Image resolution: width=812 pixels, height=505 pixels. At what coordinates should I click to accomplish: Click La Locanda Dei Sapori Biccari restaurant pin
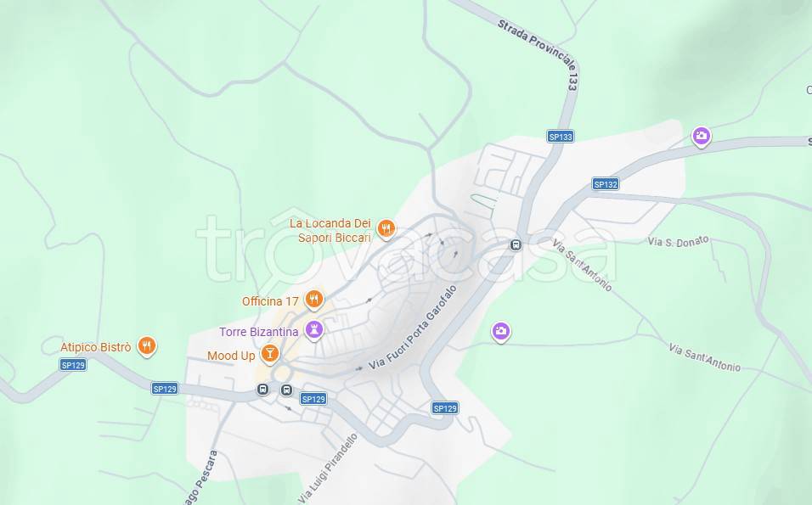pyautogui.click(x=386, y=228)
